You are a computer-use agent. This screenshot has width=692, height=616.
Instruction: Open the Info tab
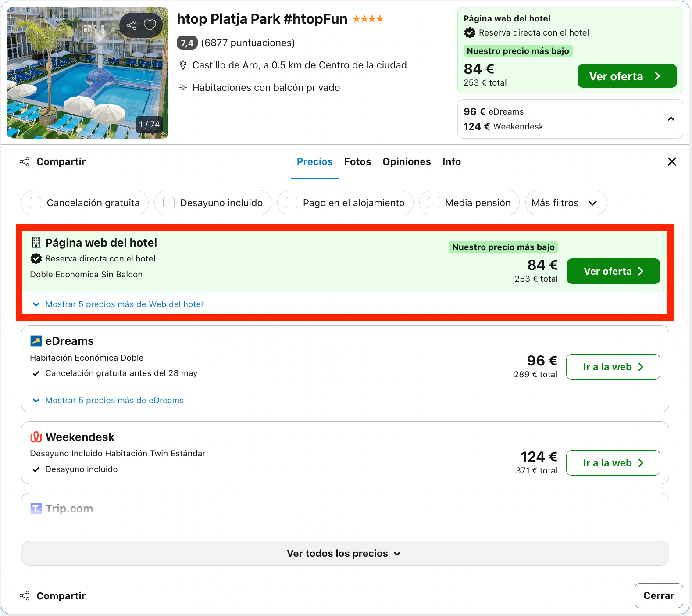tap(452, 161)
